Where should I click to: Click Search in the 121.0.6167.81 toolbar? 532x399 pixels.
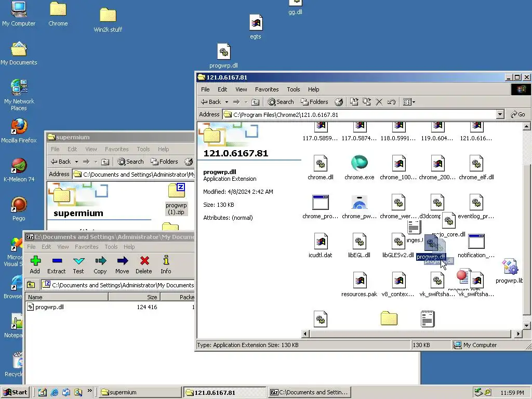click(281, 102)
